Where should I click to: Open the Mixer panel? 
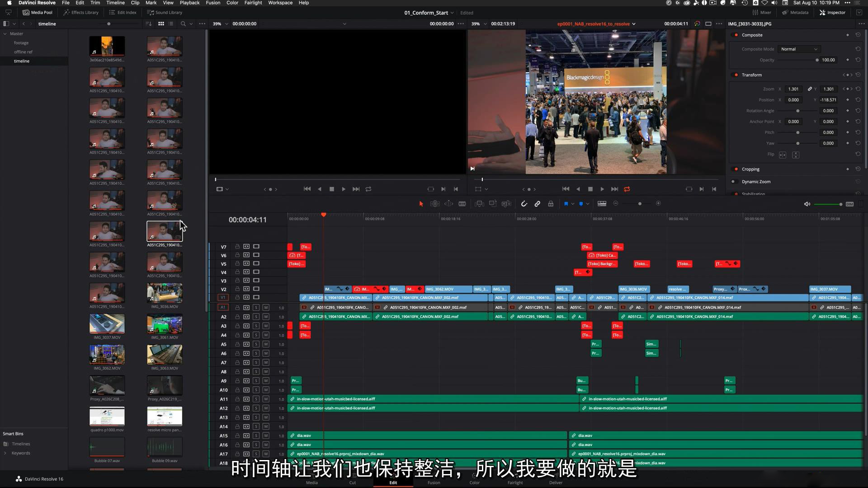tap(762, 13)
